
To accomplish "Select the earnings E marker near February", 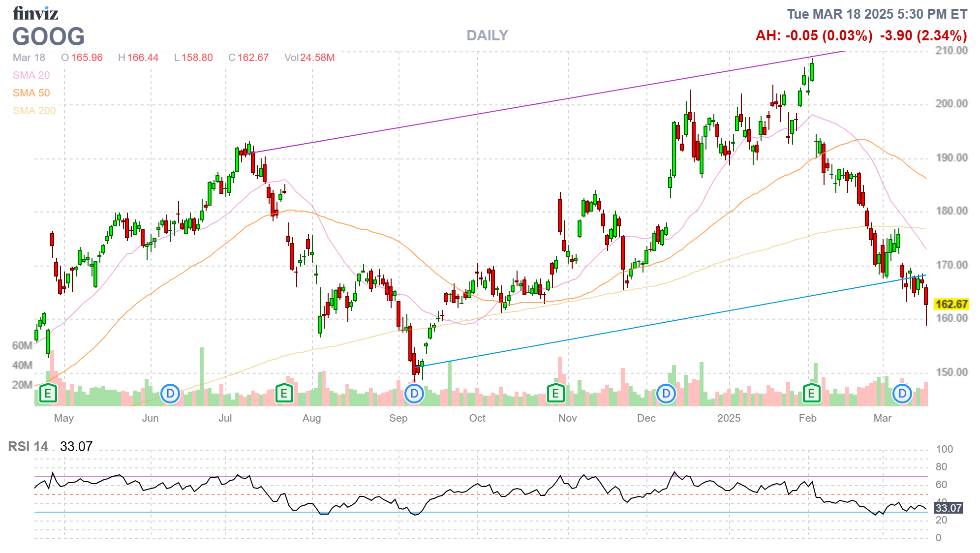I will [x=811, y=393].
